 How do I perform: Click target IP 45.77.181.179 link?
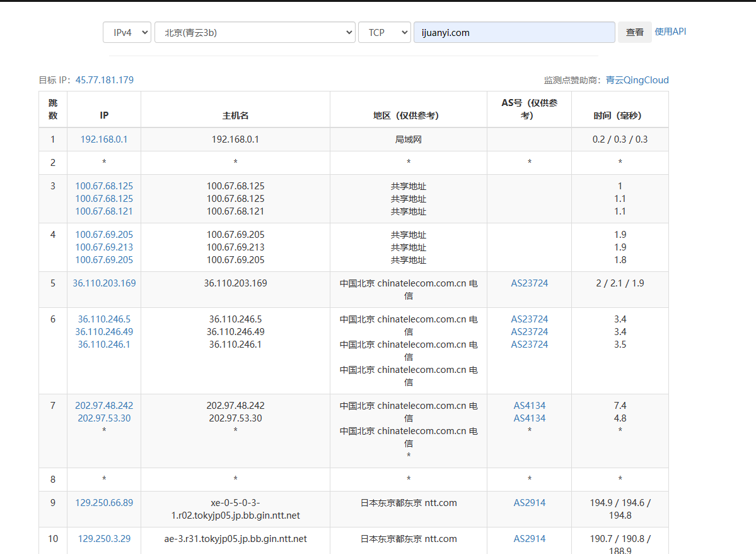point(105,80)
